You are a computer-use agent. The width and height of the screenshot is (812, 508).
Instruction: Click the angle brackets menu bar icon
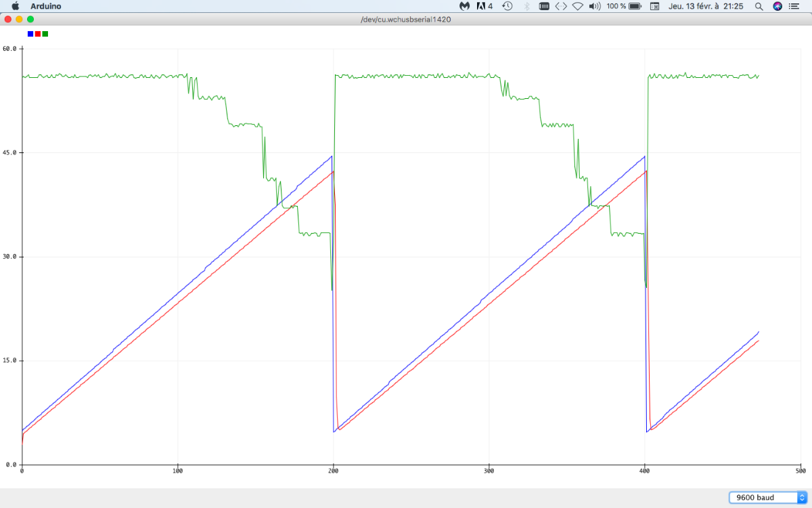pos(561,6)
